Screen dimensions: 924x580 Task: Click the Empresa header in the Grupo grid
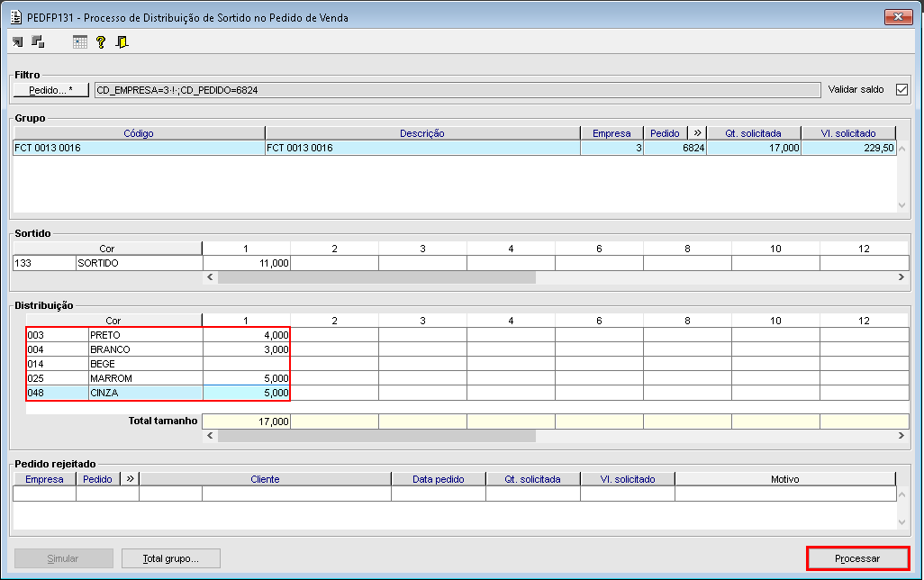pos(611,133)
